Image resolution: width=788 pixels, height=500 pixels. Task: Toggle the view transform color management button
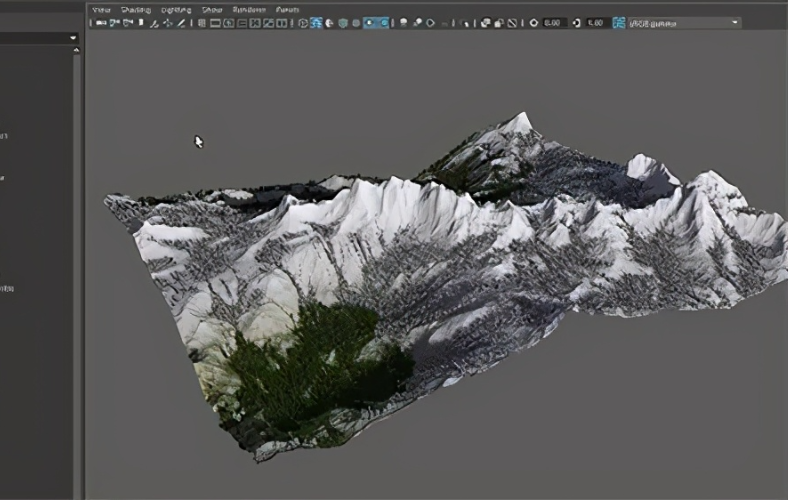pos(619,23)
